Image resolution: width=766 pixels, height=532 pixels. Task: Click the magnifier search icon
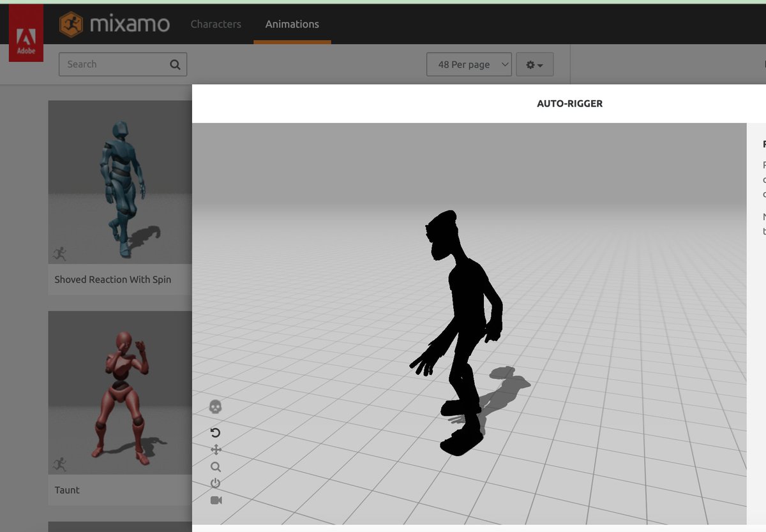[x=175, y=64]
